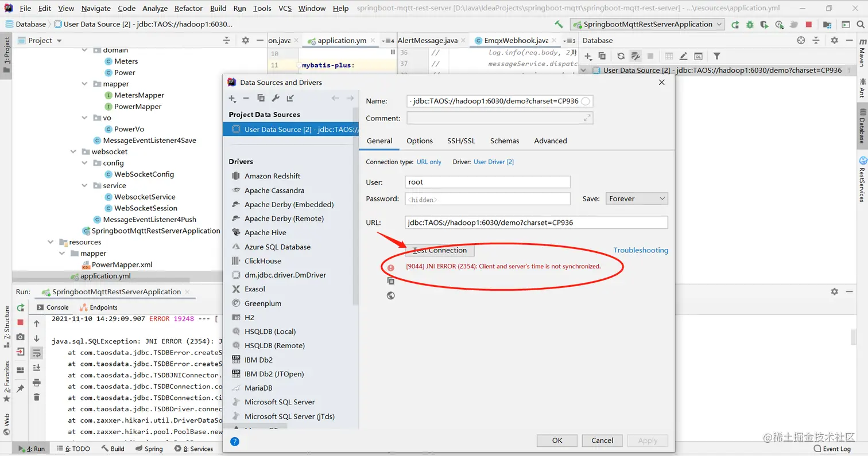Toggle soft-wrap in Run console
868x456 pixels.
click(37, 353)
